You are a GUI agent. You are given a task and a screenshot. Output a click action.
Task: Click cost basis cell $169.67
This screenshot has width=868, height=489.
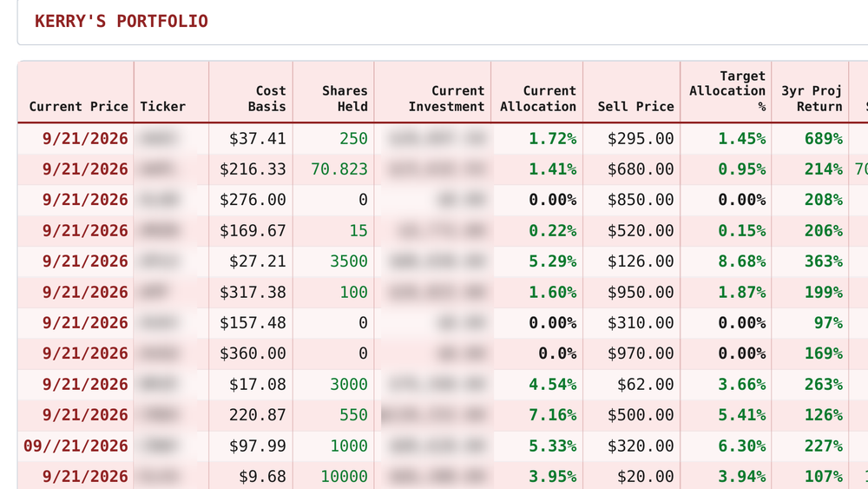tap(253, 230)
